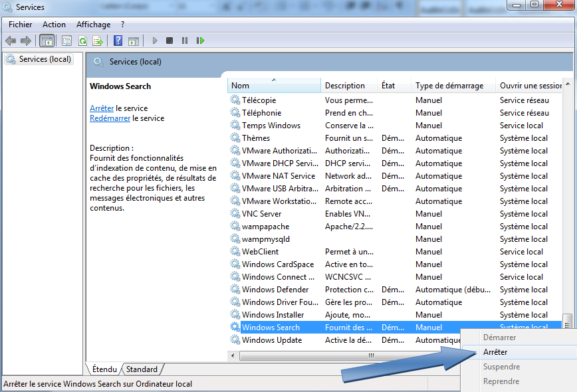Switch to the Standard tab

click(142, 369)
